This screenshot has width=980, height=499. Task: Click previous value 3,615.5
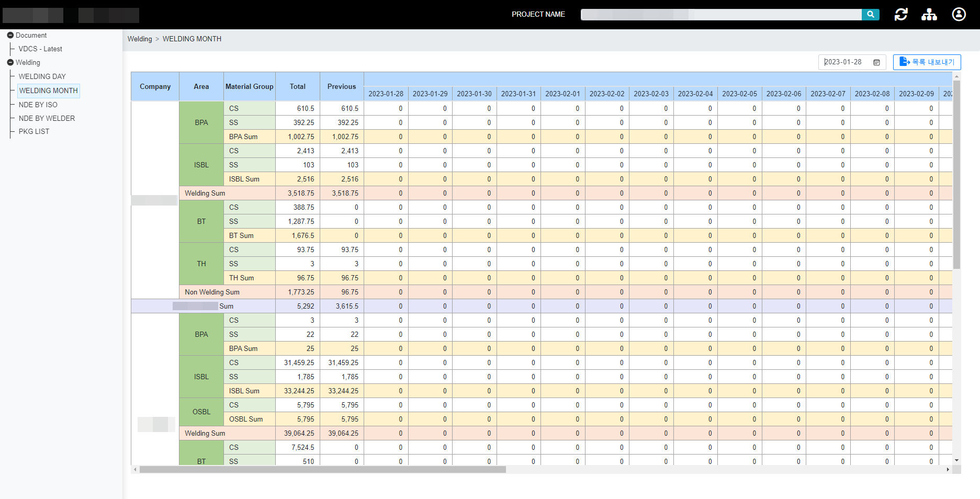[347, 306]
